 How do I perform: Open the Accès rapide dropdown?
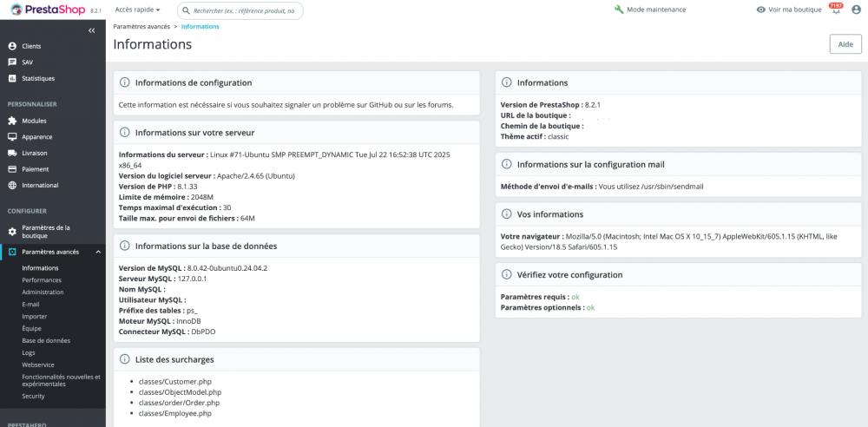pos(137,10)
